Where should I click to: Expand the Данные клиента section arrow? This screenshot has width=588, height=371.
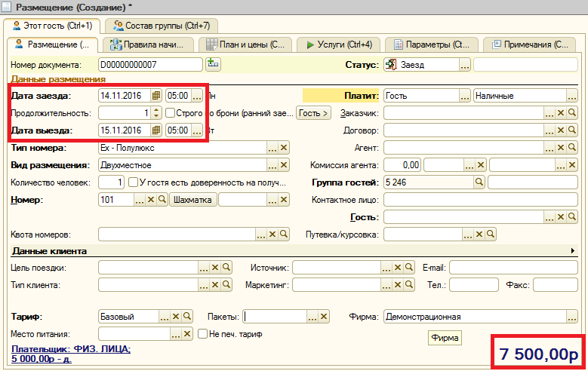[573, 250]
